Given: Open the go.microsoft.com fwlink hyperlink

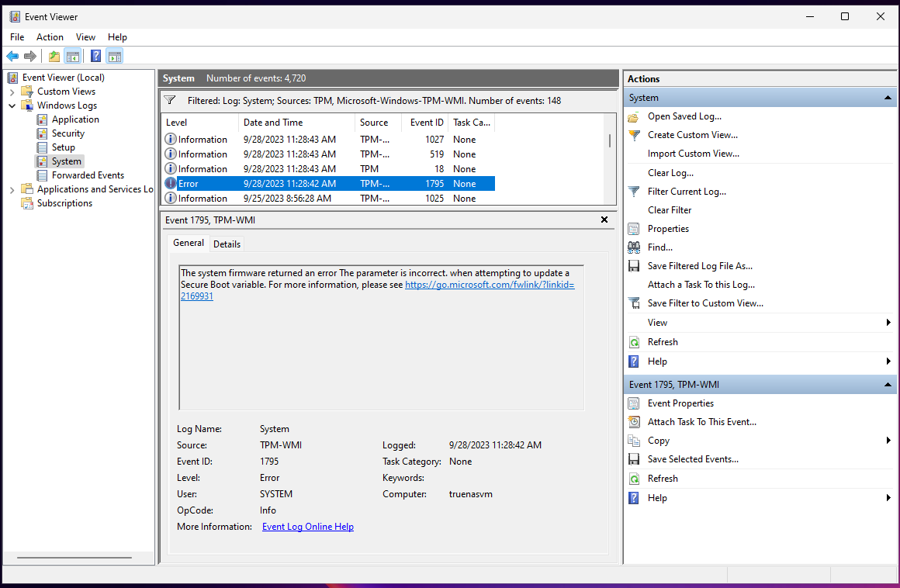Looking at the screenshot, I should pyautogui.click(x=490, y=285).
